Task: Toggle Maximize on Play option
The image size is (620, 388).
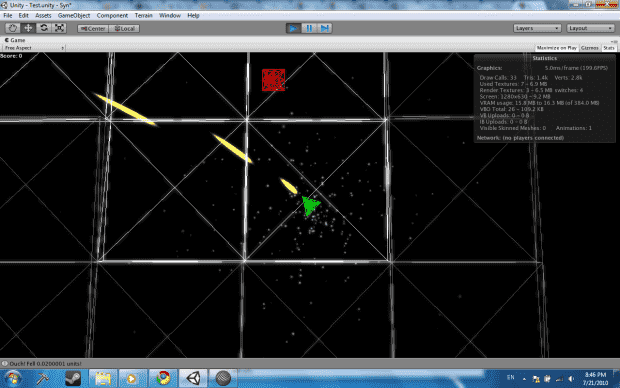Action: (556, 48)
